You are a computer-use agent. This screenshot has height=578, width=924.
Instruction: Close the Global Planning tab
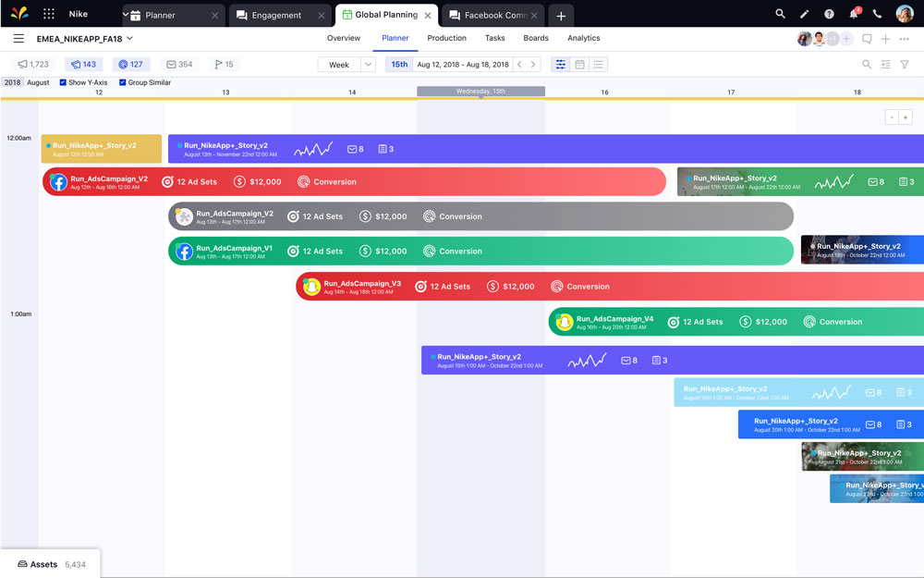[x=428, y=16]
